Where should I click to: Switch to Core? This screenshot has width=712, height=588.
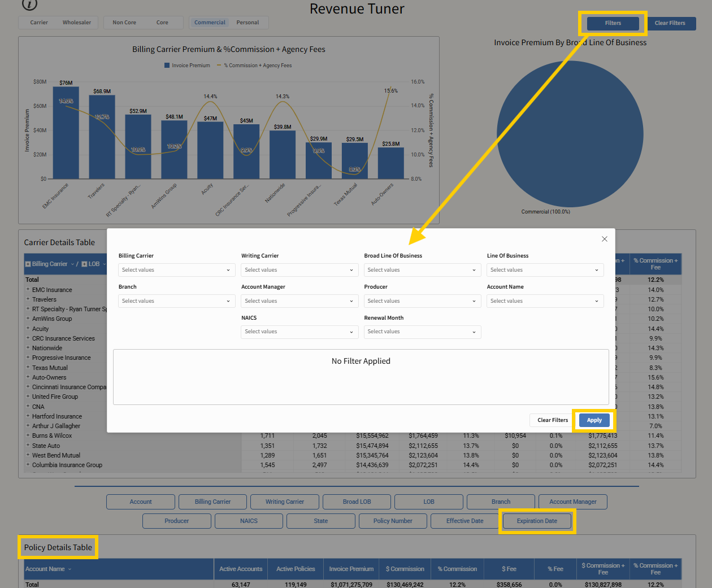(162, 23)
